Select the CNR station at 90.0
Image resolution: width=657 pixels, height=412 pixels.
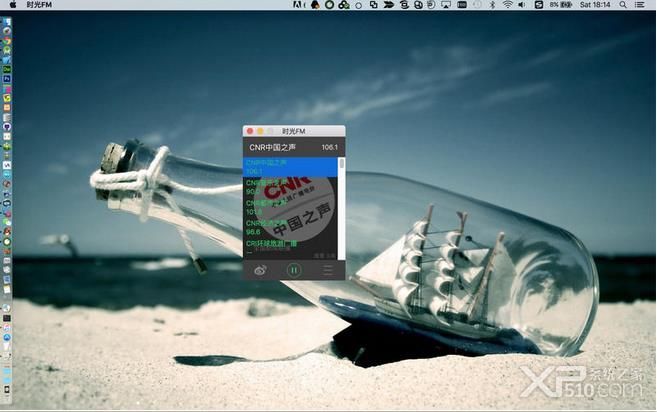(290, 187)
